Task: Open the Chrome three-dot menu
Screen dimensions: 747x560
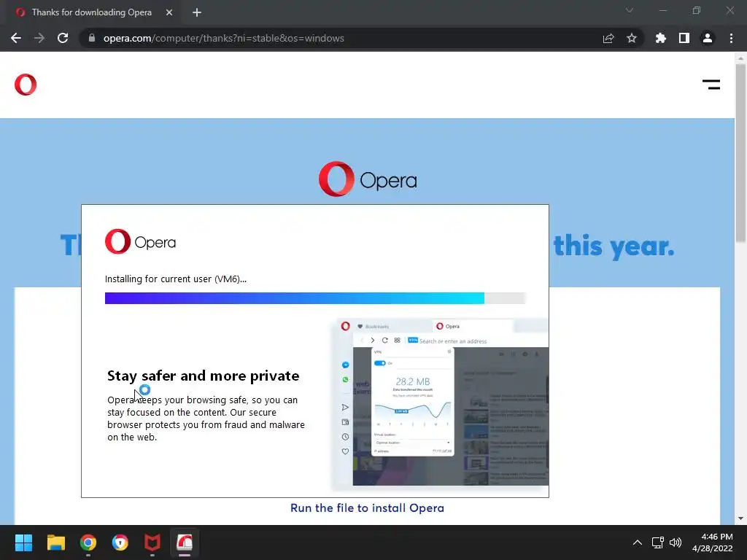Action: (x=731, y=38)
